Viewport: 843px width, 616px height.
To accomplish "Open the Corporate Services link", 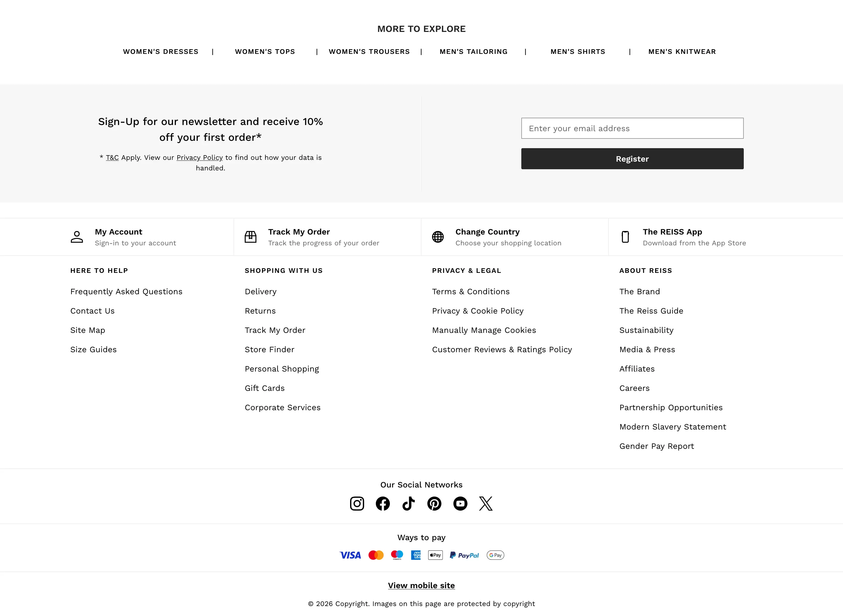I will pyautogui.click(x=283, y=408).
